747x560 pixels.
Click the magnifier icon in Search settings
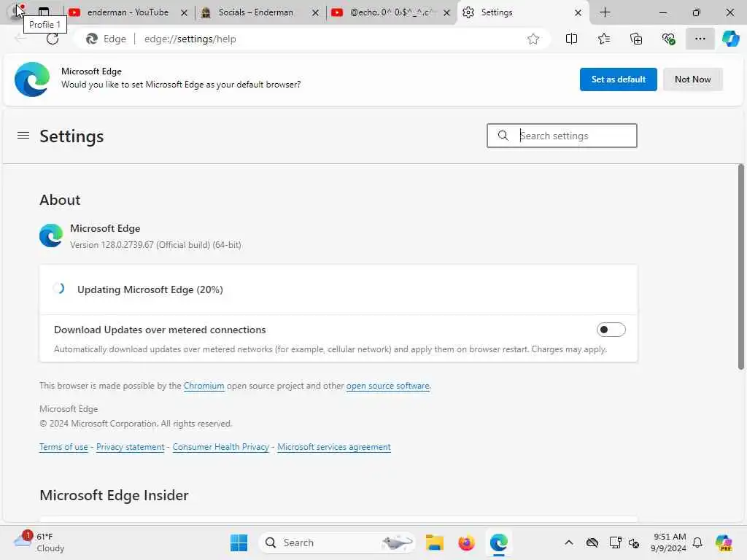click(x=503, y=136)
